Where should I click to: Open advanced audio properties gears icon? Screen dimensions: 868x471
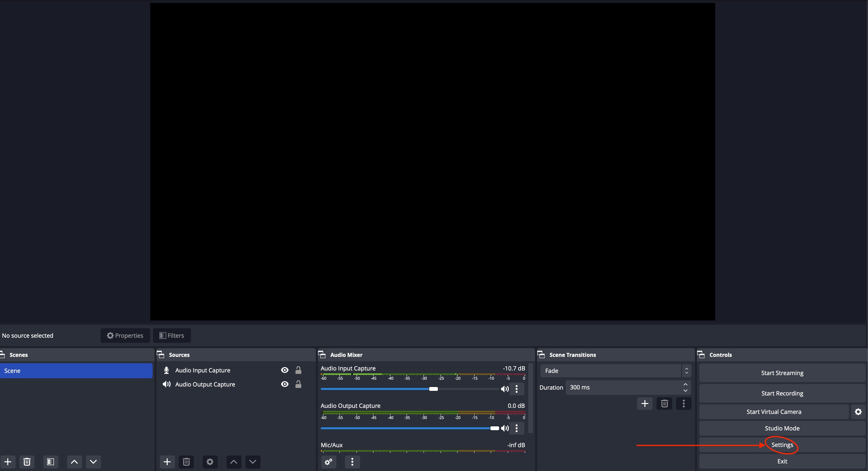(x=329, y=462)
